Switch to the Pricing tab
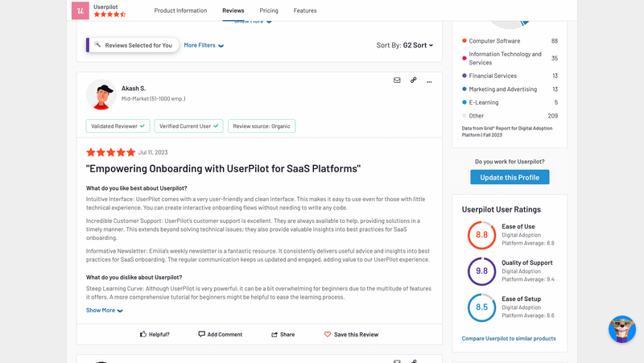The height and width of the screenshot is (363, 644). tap(269, 10)
